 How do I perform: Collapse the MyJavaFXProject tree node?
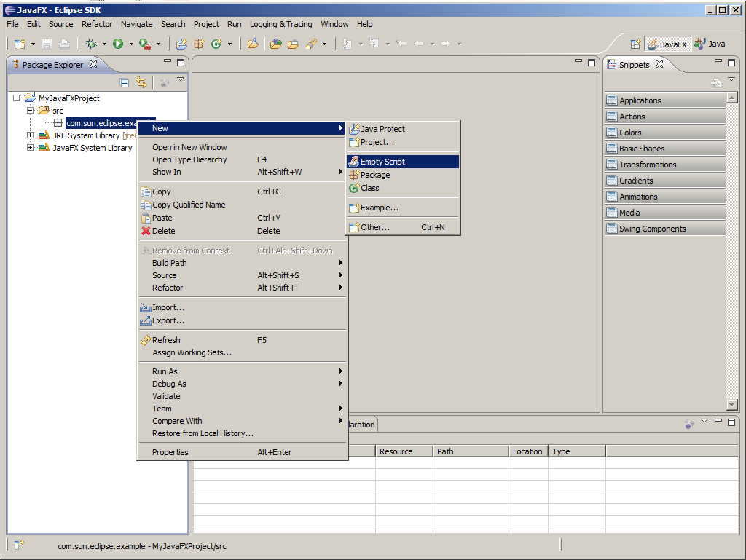click(17, 98)
